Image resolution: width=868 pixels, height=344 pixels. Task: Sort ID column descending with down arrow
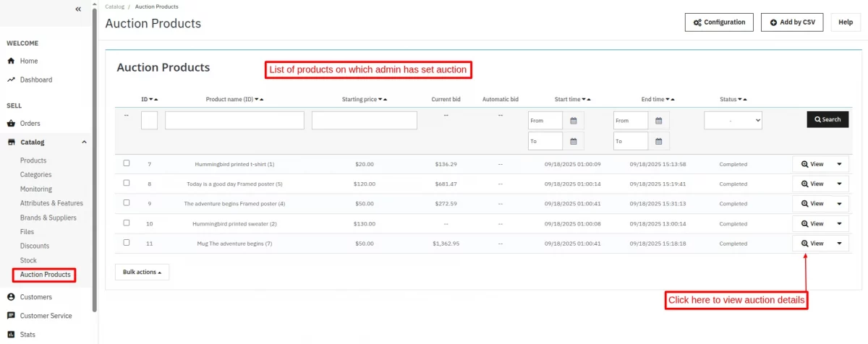pyautogui.click(x=150, y=99)
